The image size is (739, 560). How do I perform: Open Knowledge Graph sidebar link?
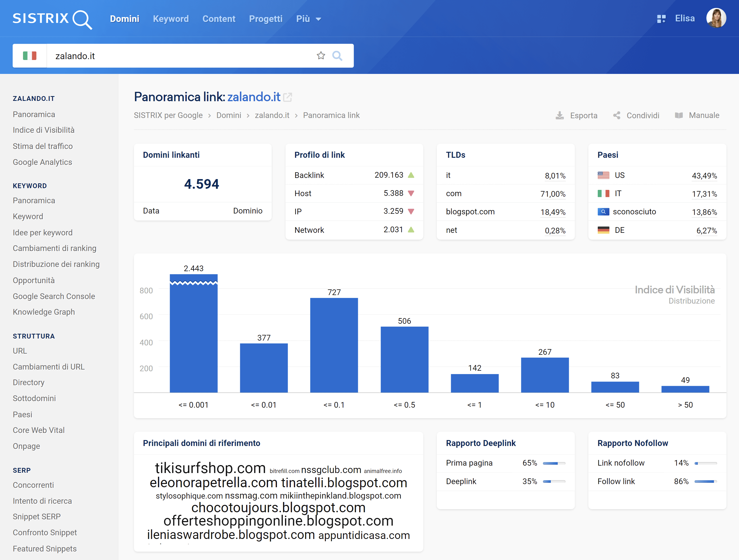pos(44,312)
